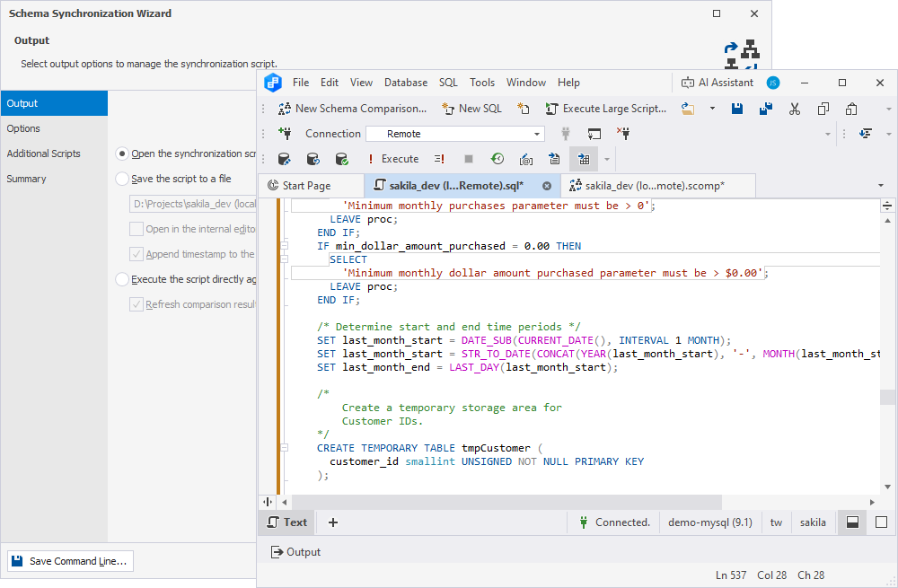Expand the execute button dropdown arrow
Screen dimensions: 898x588
pyautogui.click(x=608, y=159)
